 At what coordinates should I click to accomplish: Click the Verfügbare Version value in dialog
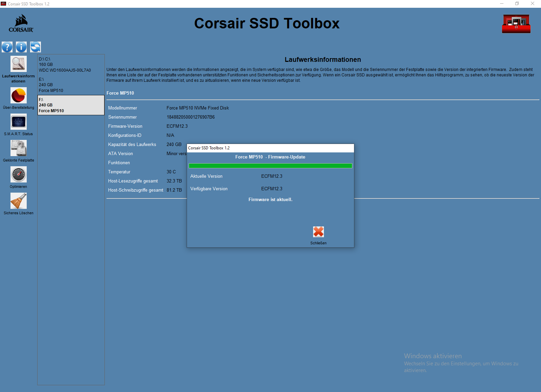[272, 189]
